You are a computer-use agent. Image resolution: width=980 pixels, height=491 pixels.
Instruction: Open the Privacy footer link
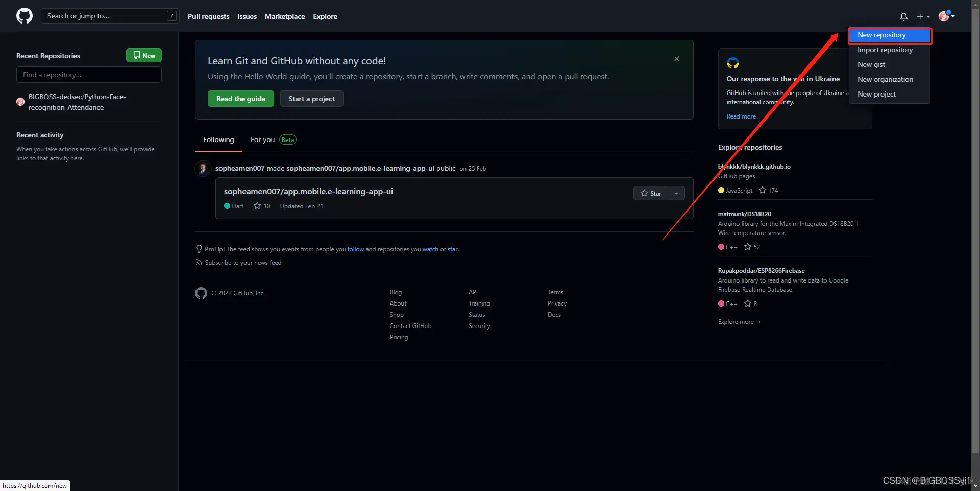557,303
